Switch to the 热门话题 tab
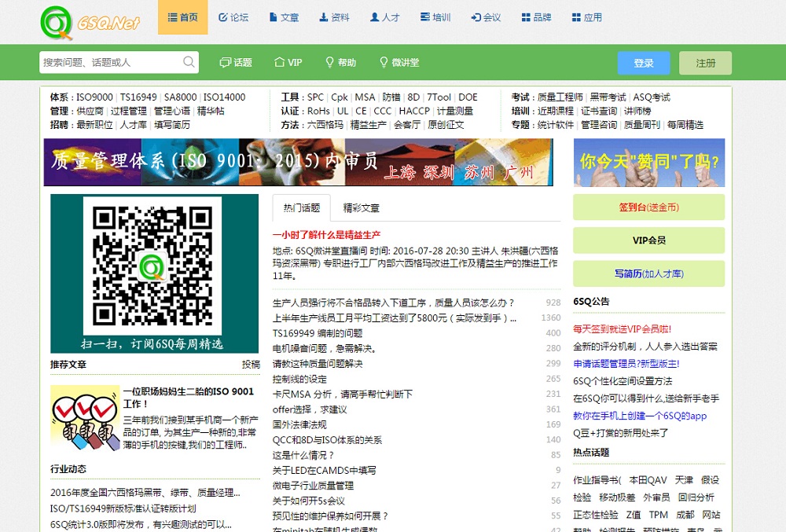 click(301, 208)
